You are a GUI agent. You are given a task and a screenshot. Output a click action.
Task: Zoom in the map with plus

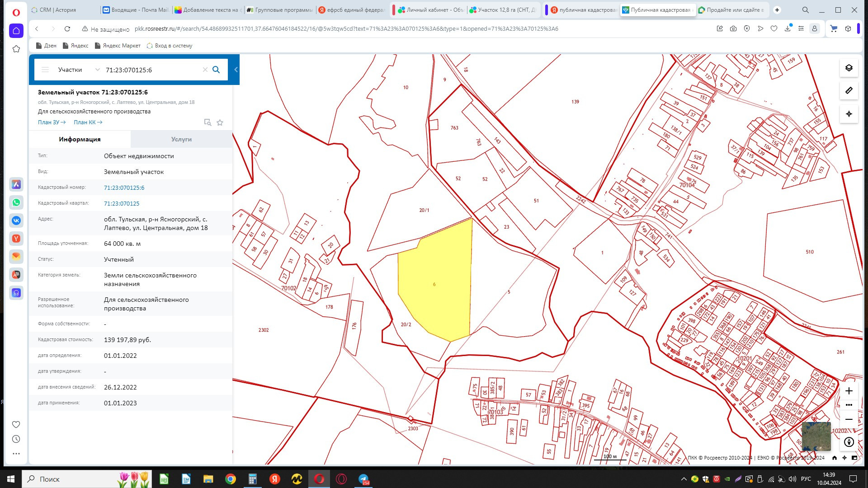coord(849,391)
